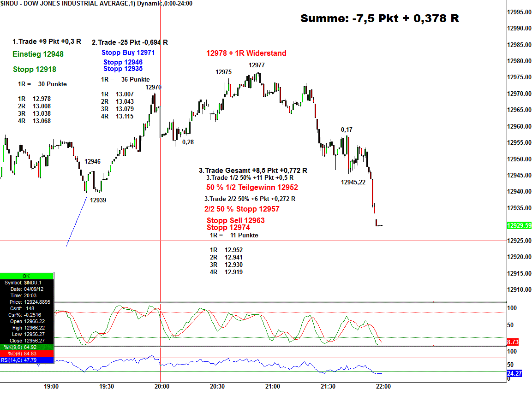The height and width of the screenshot is (395, 532).
Task: Select the red '12978 + 1R Widerstand' annotation
Action: pyautogui.click(x=246, y=53)
